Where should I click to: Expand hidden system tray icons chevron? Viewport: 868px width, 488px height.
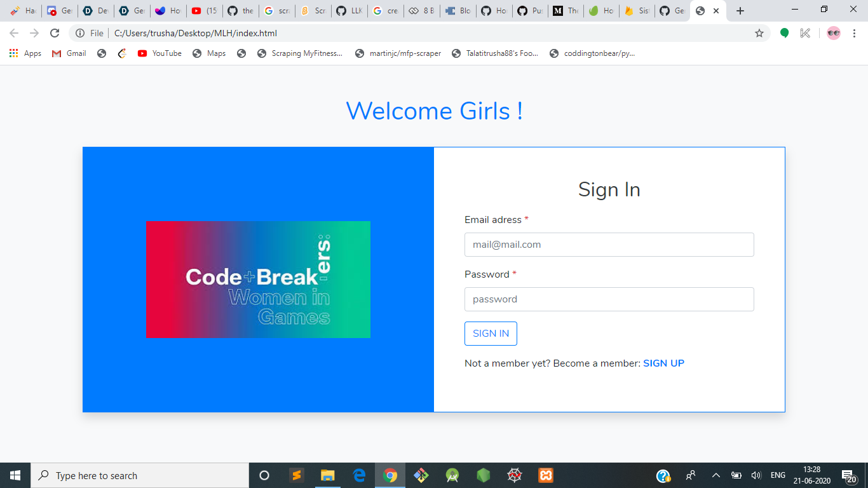point(716,475)
